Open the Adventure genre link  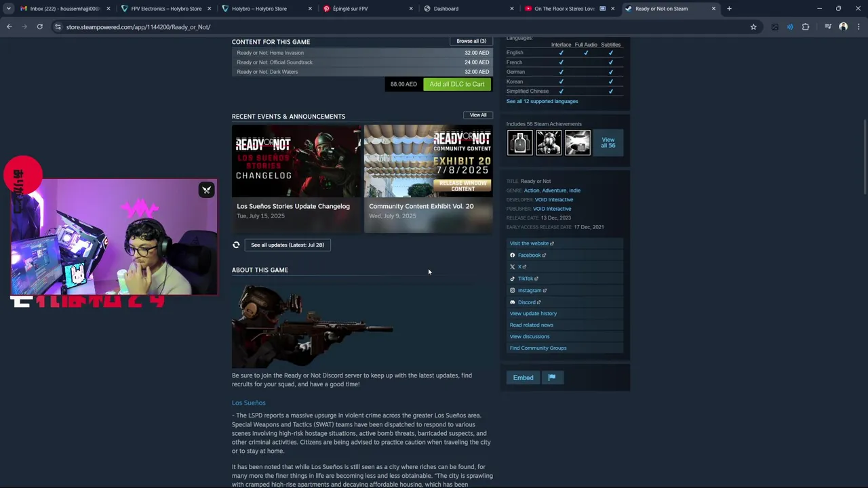[x=554, y=190]
